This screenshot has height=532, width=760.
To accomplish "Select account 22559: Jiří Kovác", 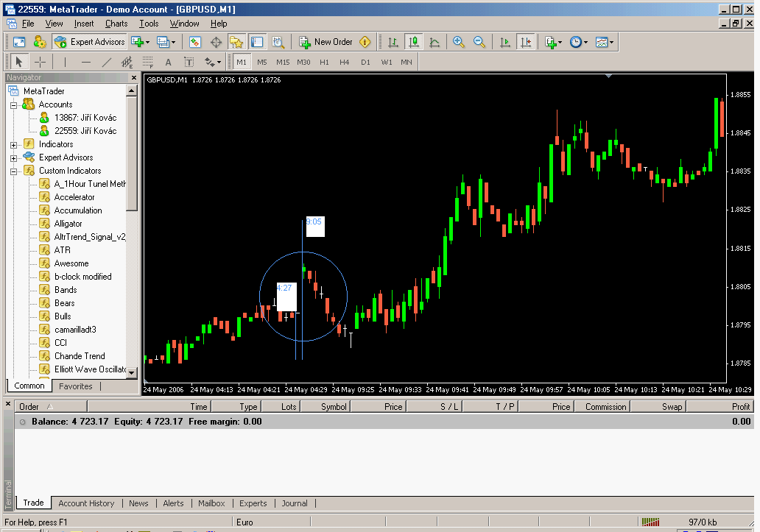I will [85, 131].
